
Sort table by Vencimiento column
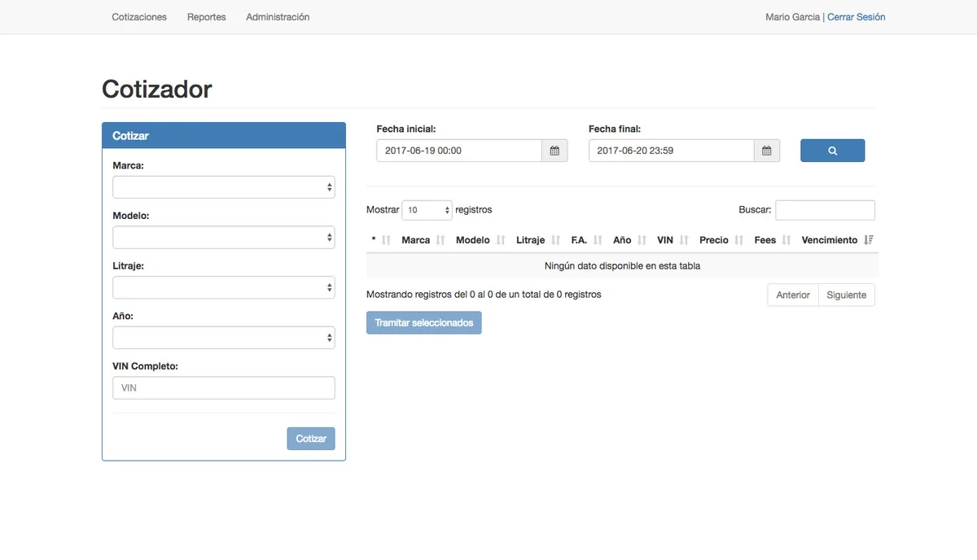[838, 240]
